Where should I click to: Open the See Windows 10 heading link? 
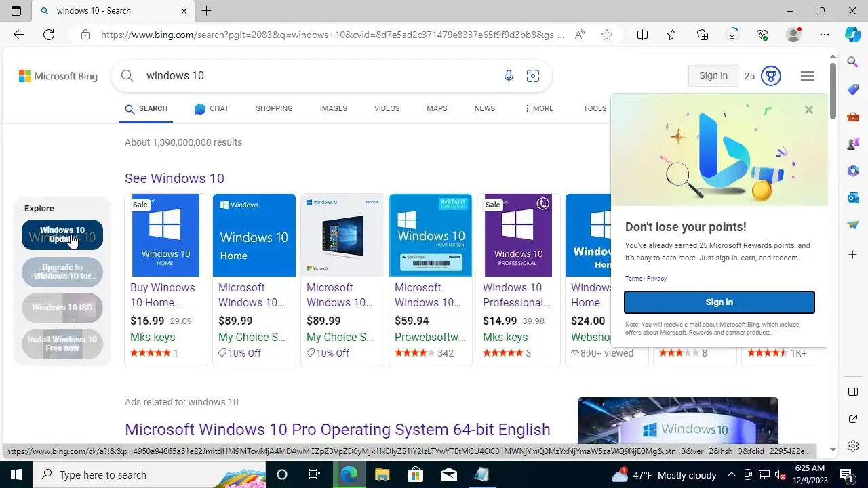[x=174, y=178]
